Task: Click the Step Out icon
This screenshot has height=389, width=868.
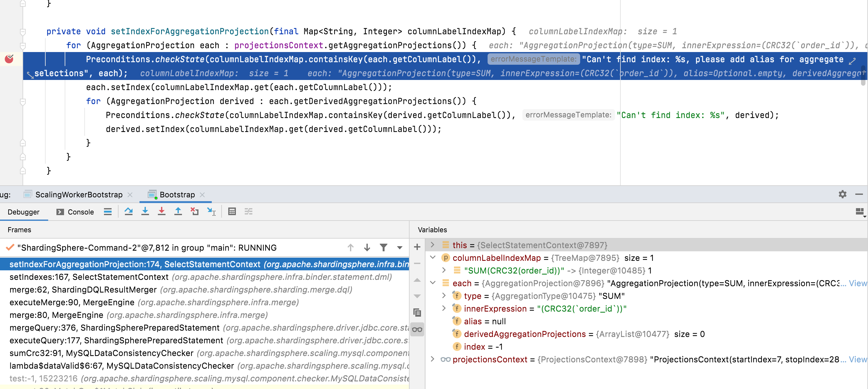Action: click(x=178, y=212)
